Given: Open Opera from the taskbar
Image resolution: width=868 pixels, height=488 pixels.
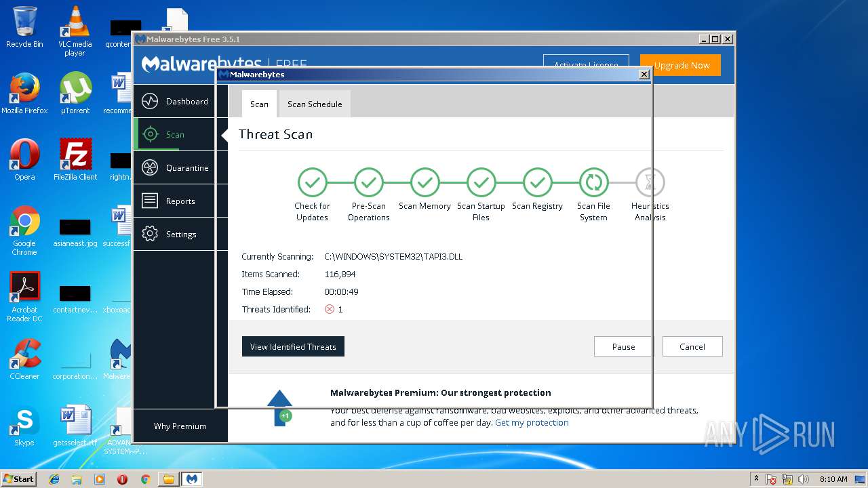Looking at the screenshot, I should (x=122, y=479).
